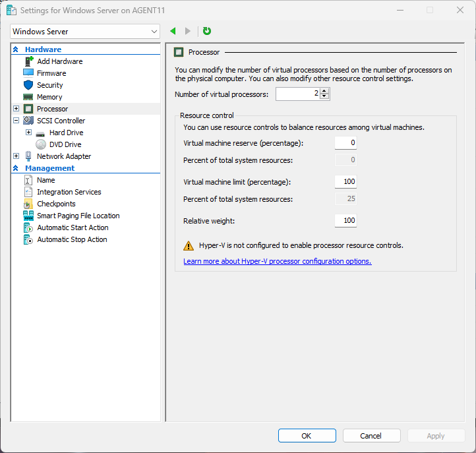Screen dimensions: 476x453
Task: Click the green back navigation arrow
Action: pos(173,31)
